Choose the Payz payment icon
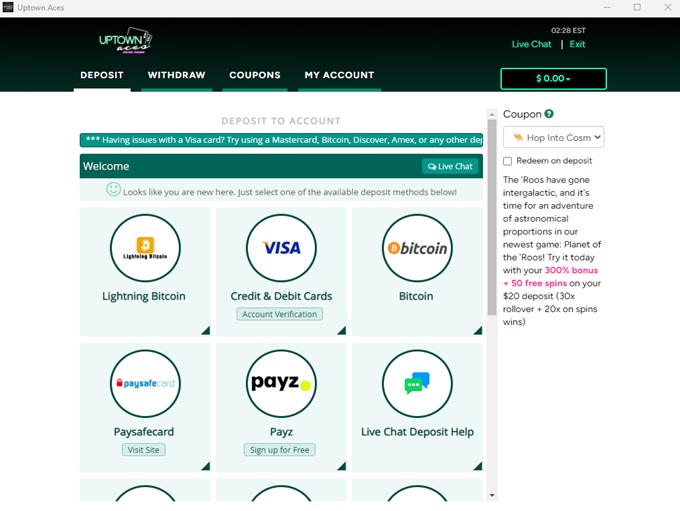 click(281, 383)
